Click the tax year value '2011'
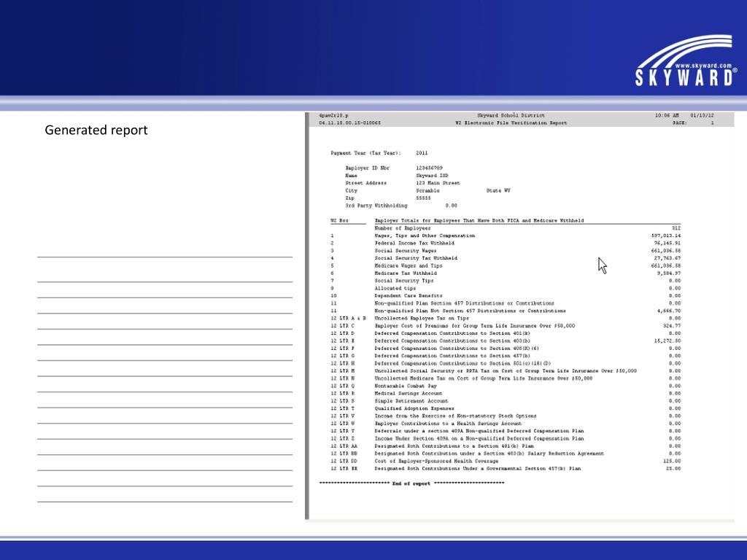 (422, 153)
